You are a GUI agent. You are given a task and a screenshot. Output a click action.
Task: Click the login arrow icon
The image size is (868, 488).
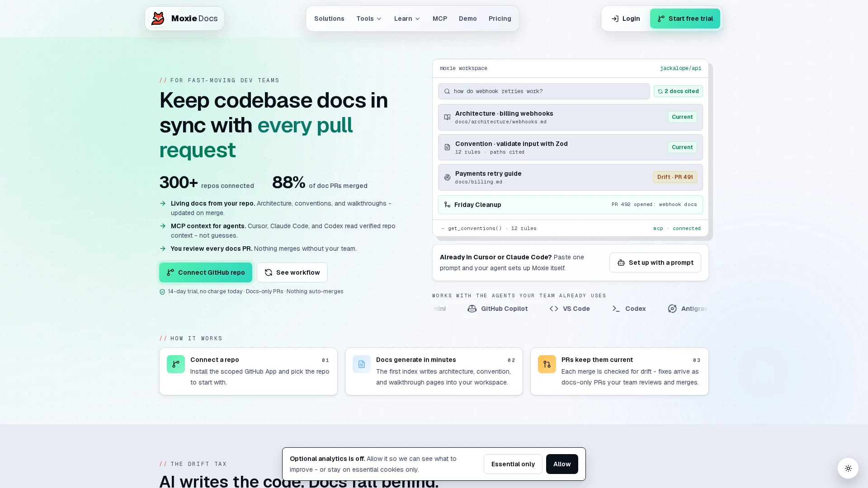coord(615,19)
